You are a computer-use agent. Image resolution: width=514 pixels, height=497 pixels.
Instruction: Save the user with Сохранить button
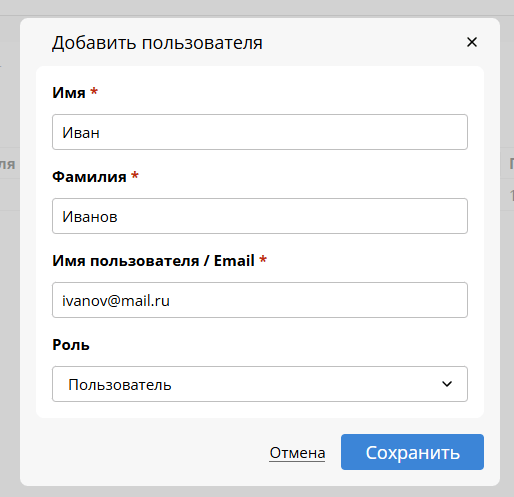pos(412,452)
